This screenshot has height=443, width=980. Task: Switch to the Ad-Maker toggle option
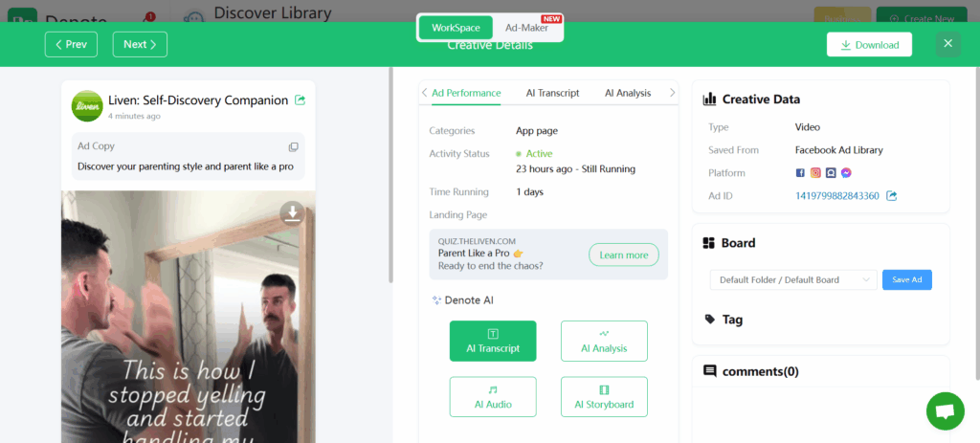coord(527,28)
